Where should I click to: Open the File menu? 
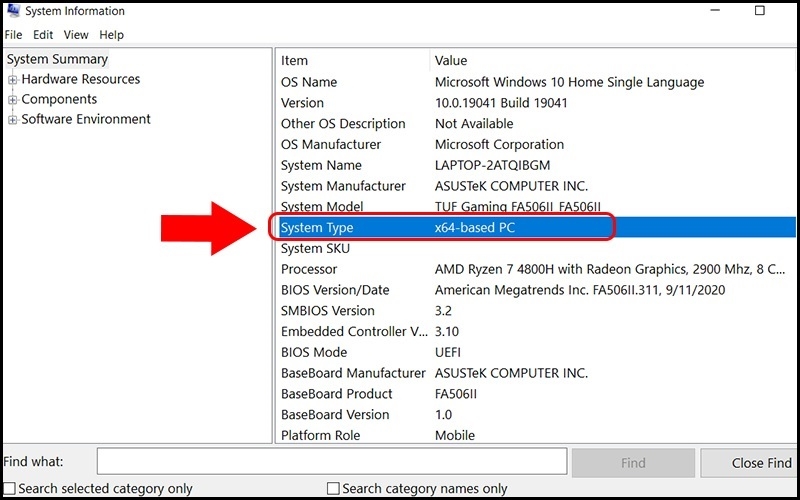click(x=13, y=35)
